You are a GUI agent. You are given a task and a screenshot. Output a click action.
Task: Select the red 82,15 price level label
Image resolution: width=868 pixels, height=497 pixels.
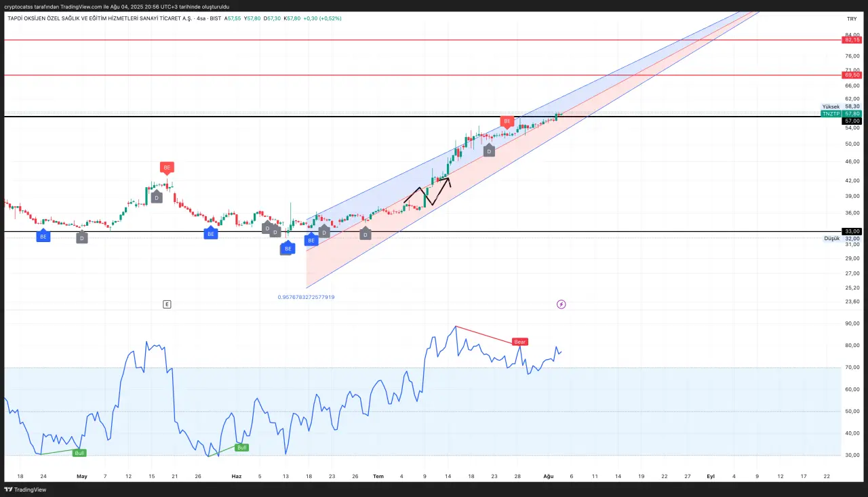[x=851, y=40]
